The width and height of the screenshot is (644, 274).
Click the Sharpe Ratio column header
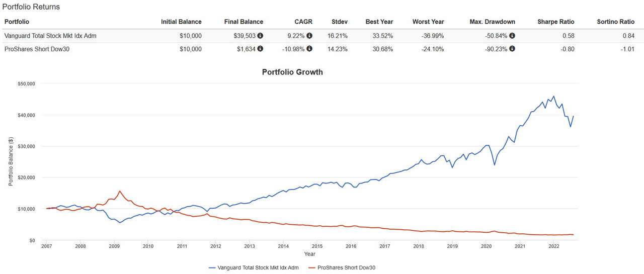pos(555,22)
